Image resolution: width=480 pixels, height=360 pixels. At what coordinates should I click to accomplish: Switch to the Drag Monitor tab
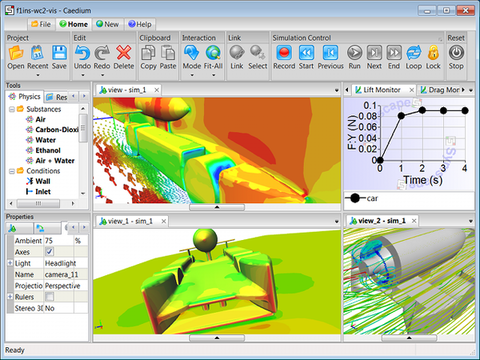coord(440,90)
